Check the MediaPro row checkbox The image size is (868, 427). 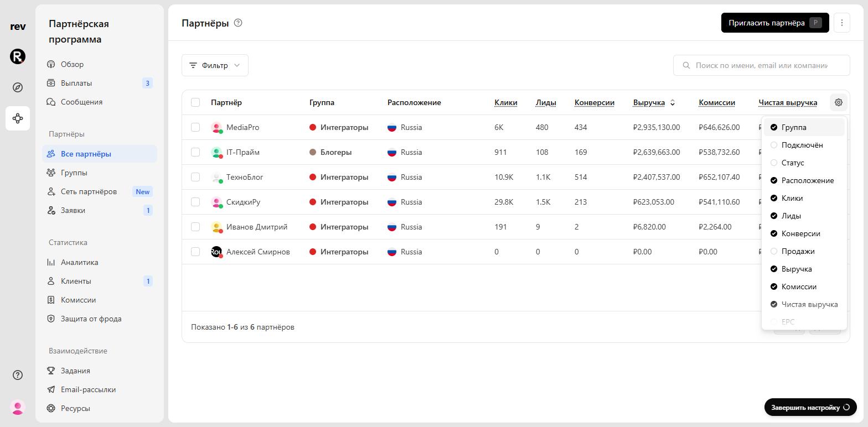195,127
